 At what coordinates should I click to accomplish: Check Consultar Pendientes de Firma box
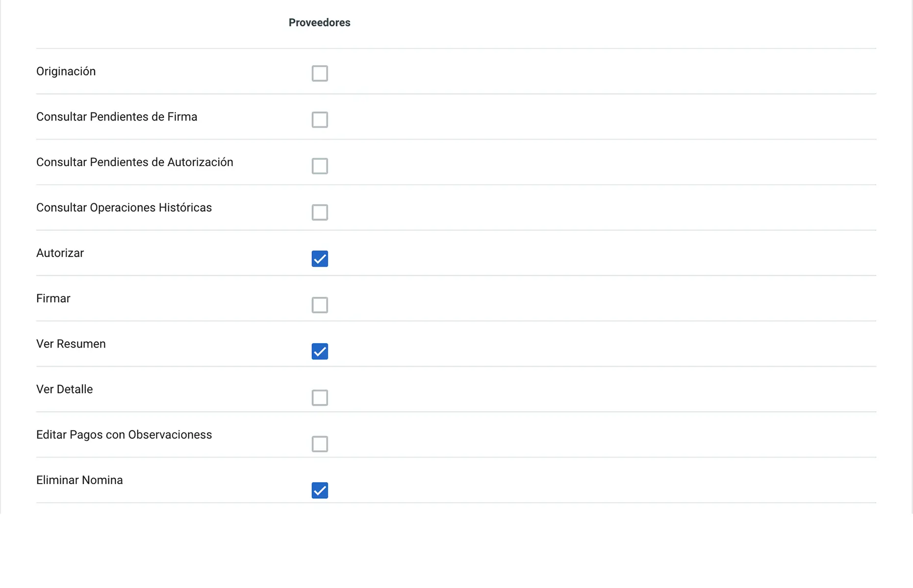[x=320, y=120]
